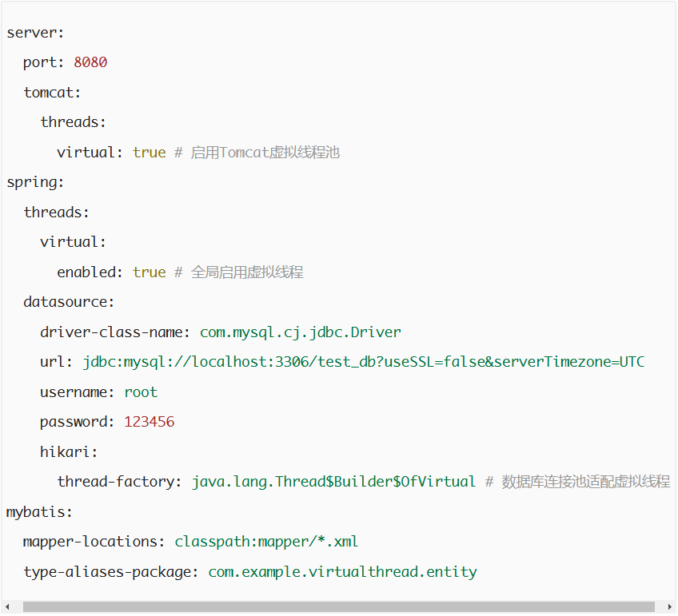Click the true value after virtual
This screenshot has height=616, width=678.
149,153
